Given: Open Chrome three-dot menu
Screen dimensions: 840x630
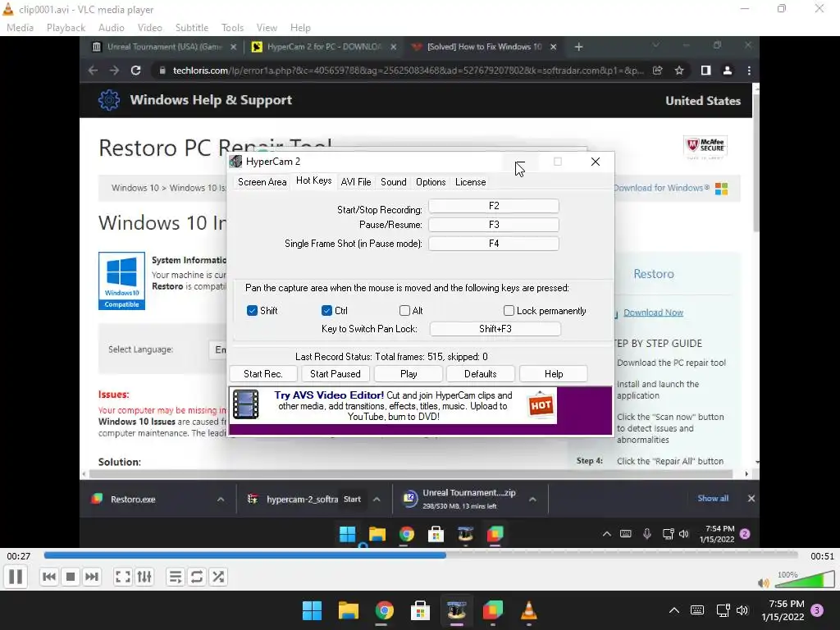Looking at the screenshot, I should point(749,71).
